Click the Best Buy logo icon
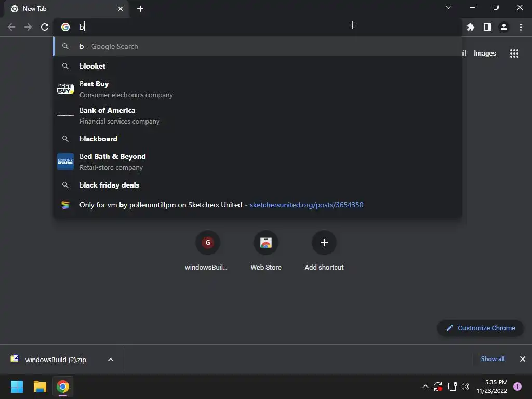532x399 pixels. click(x=65, y=89)
